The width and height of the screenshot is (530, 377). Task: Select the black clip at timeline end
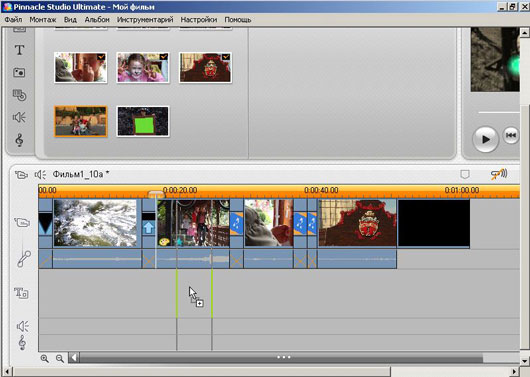point(434,223)
